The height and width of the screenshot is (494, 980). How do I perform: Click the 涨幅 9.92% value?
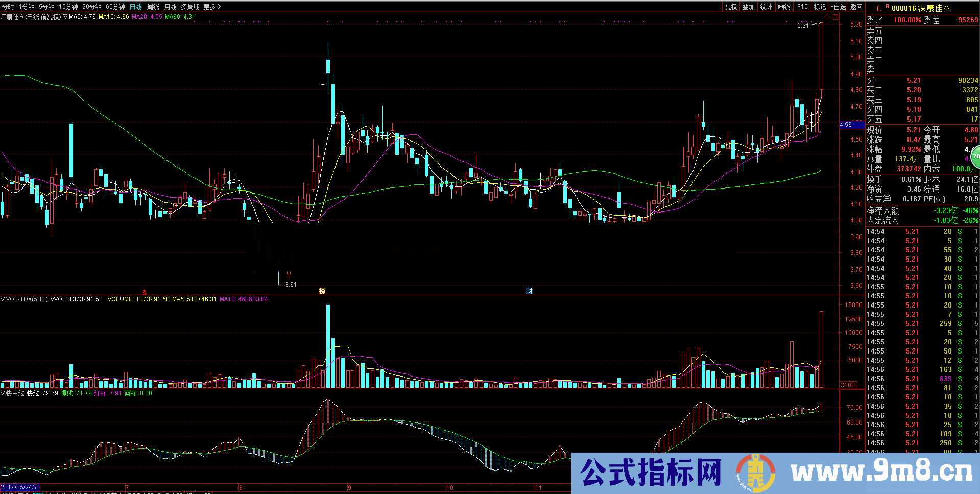(912, 150)
